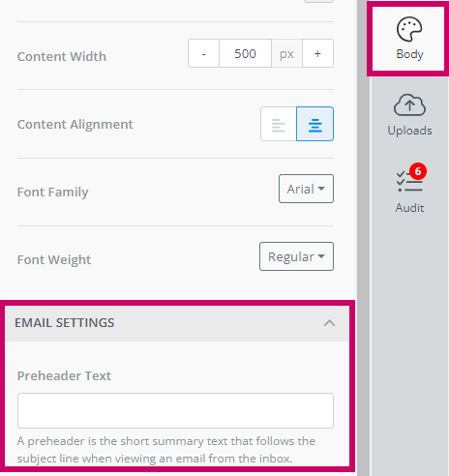
Task: Click the Email Settings header
Action: pos(177,323)
